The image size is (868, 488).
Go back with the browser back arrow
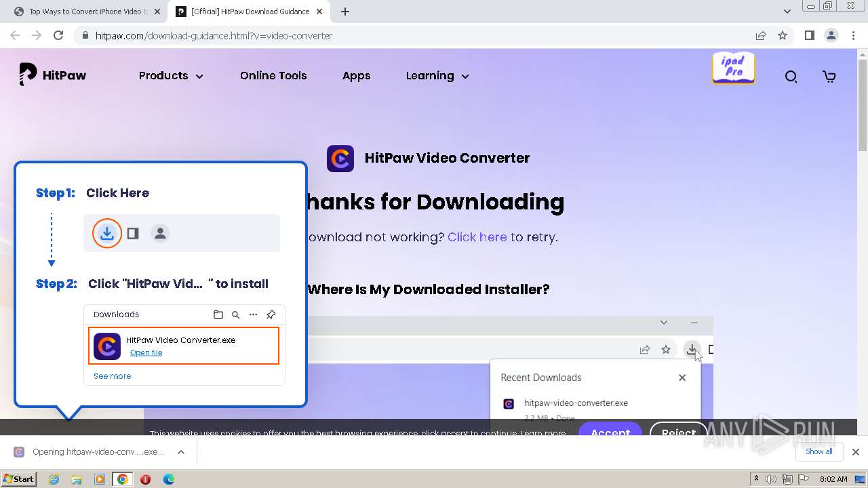click(15, 35)
